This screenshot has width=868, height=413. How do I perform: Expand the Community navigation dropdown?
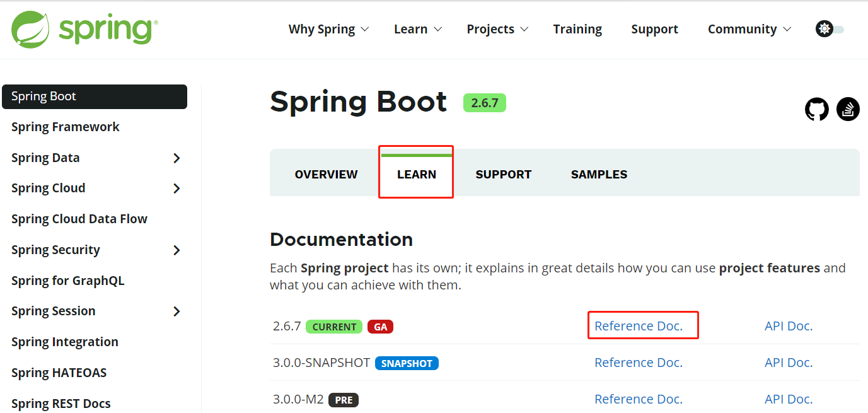(749, 29)
